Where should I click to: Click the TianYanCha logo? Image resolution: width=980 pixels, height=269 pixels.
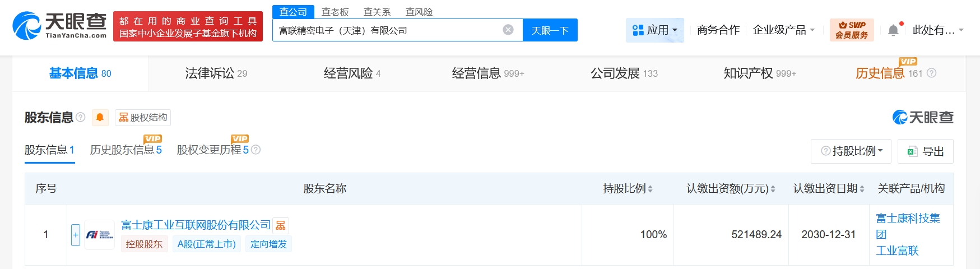59,26
